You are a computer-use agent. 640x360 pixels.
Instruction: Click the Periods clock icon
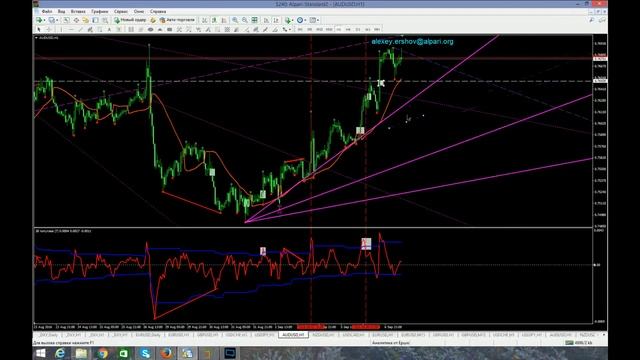300,20
